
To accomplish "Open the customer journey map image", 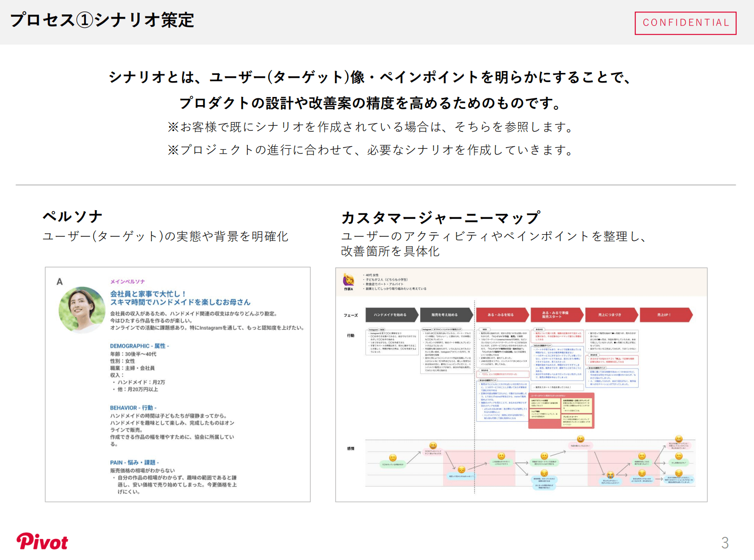I will 521,384.
